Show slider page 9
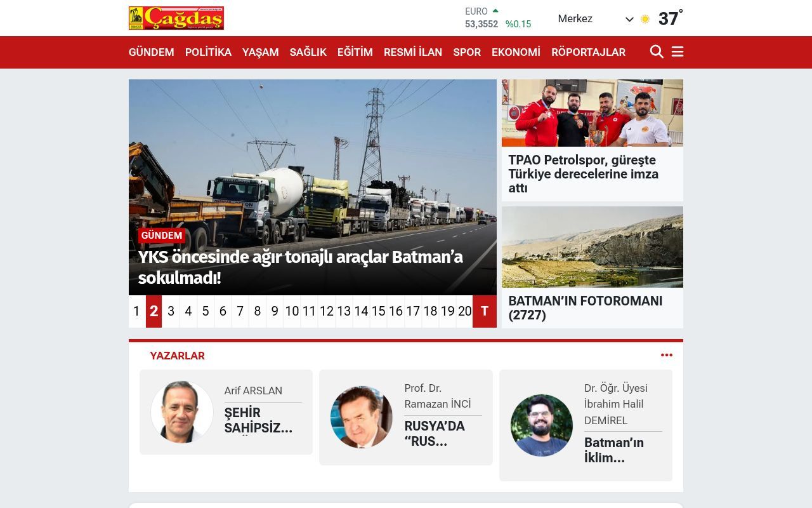812x508 pixels. coord(275,311)
